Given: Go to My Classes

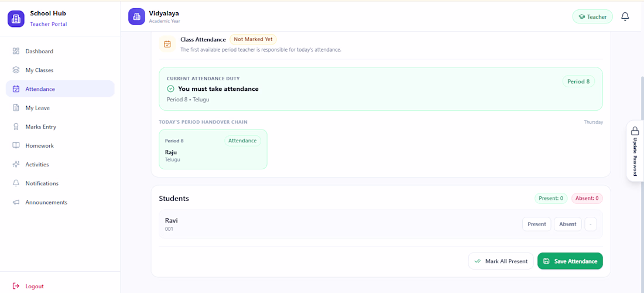Looking at the screenshot, I should (60, 70).
